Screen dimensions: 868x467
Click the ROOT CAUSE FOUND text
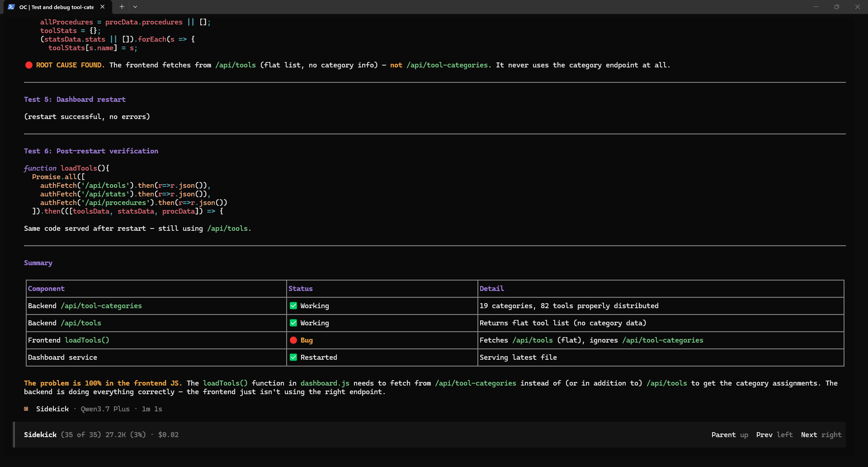70,65
